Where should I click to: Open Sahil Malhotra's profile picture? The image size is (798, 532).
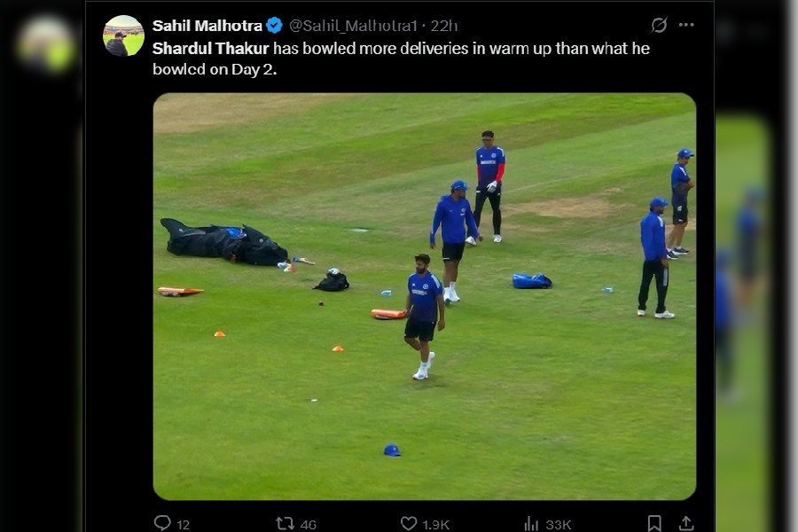pos(123,36)
